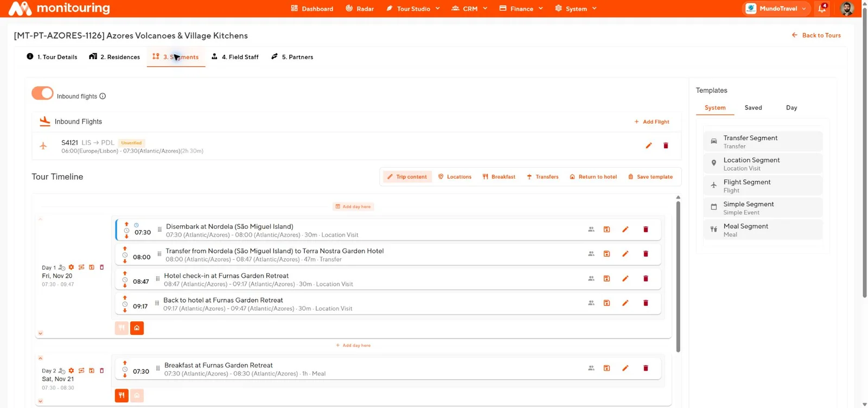Viewport: 868px width, 408px height.
Task: Turn off the Inbound flights toggle
Action: coord(42,93)
